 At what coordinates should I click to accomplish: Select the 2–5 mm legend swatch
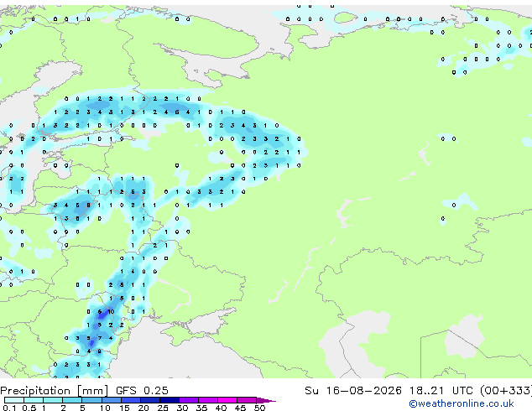[x=72, y=400]
